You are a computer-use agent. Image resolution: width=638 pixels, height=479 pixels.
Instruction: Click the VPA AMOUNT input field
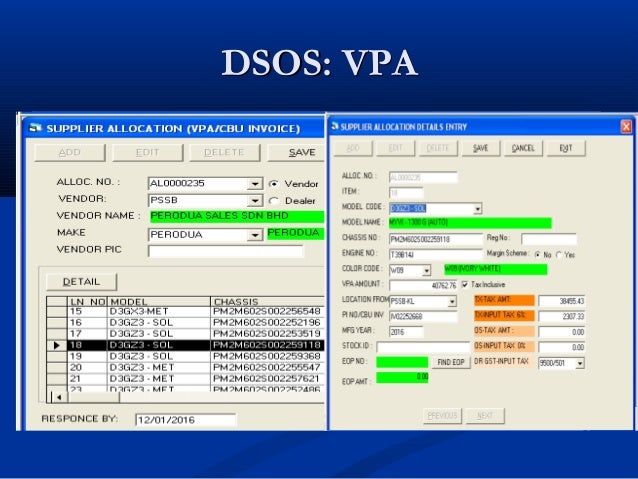click(423, 285)
